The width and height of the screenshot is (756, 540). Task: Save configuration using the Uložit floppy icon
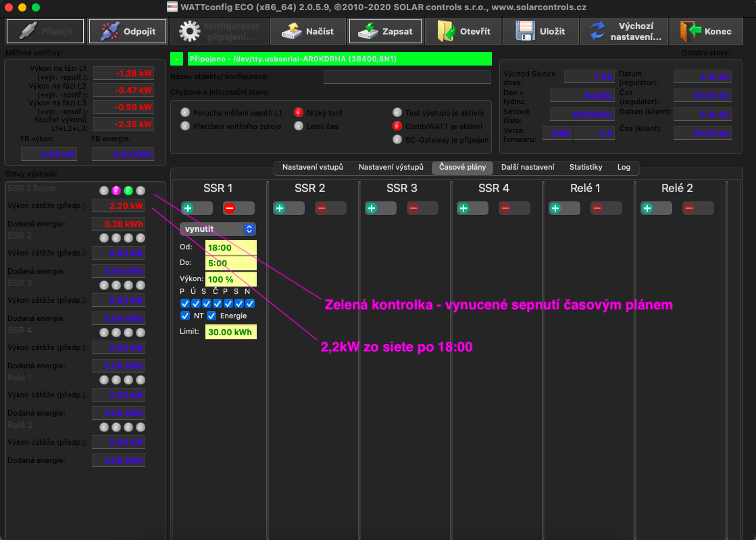tap(525, 31)
